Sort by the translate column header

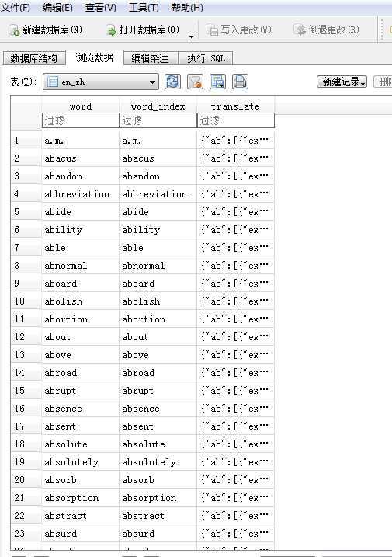(236, 106)
